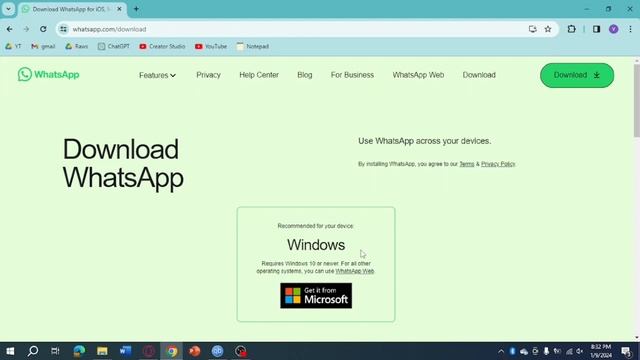Click the Download WhatsApp headline
This screenshot has height=360, width=640.
pos(123,163)
